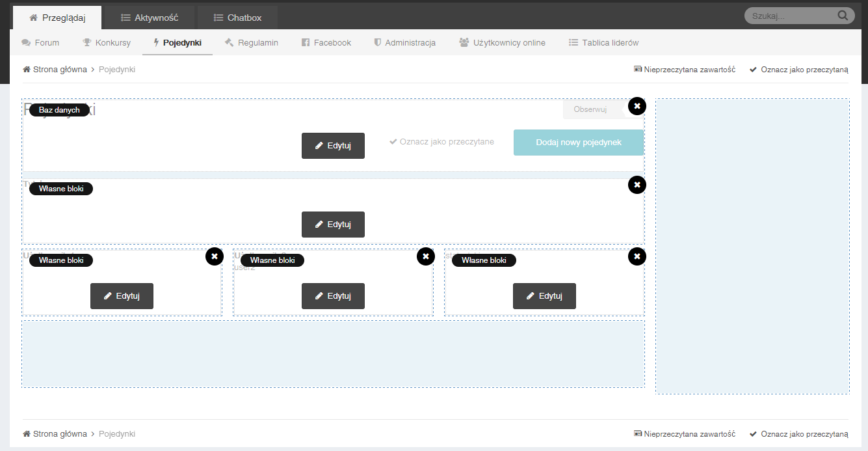Click the home icon in top breadcrumb
Image resolution: width=868 pixels, height=451 pixels.
(27, 70)
